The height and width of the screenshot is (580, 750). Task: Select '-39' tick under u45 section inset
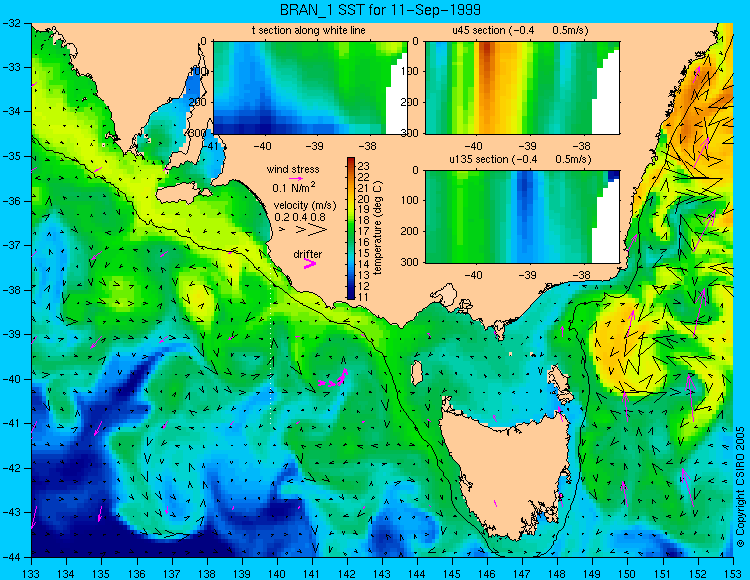(x=528, y=146)
